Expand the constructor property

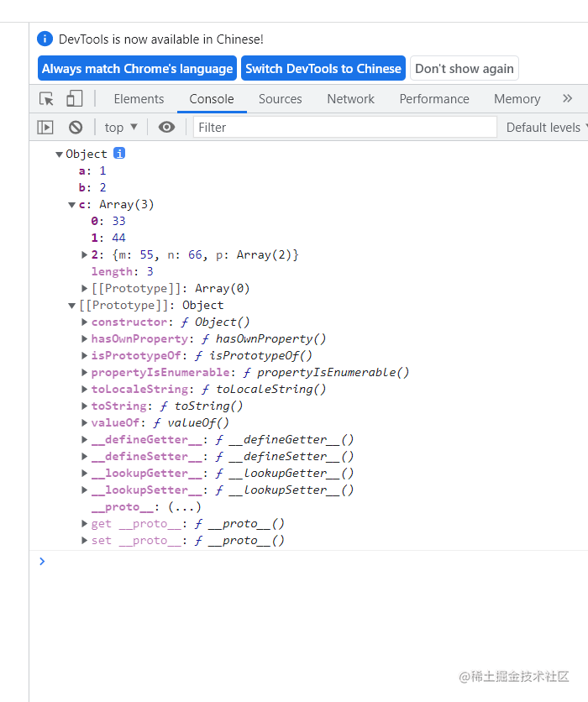tap(84, 322)
